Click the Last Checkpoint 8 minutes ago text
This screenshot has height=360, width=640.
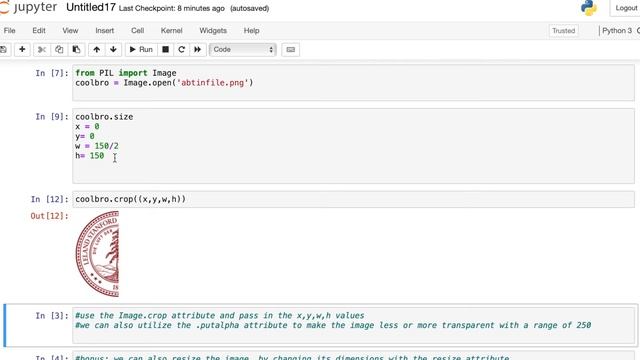[x=172, y=8]
